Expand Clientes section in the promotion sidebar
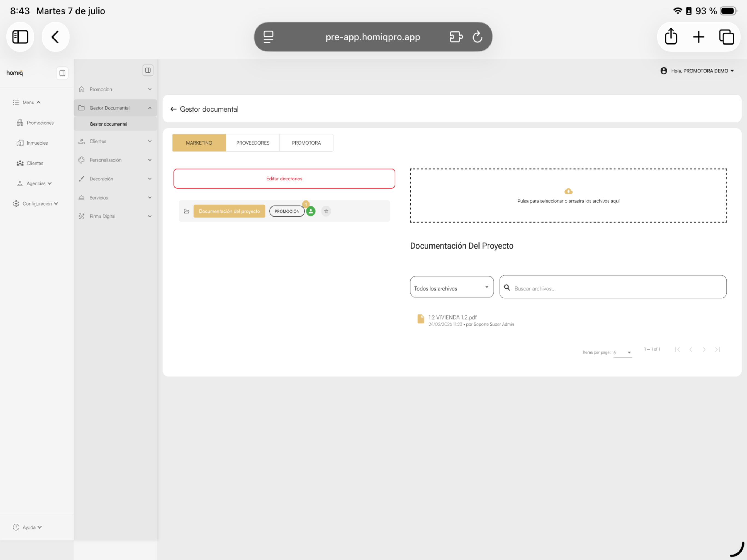This screenshot has height=560, width=747. (x=115, y=141)
